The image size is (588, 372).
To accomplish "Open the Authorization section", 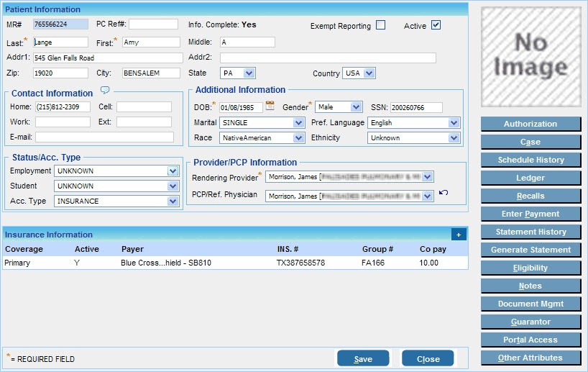I will point(530,124).
